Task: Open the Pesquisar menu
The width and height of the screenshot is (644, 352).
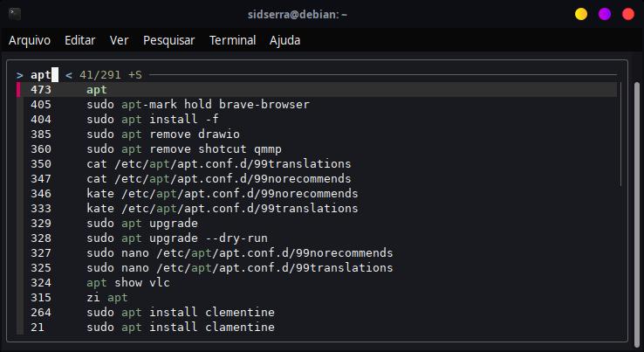Action: pyautogui.click(x=169, y=40)
